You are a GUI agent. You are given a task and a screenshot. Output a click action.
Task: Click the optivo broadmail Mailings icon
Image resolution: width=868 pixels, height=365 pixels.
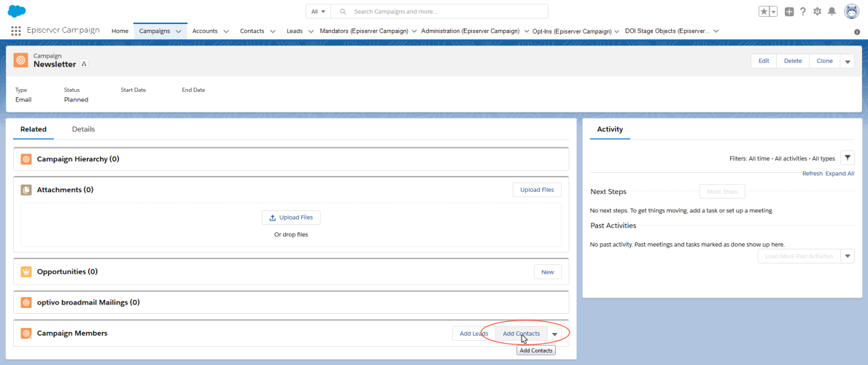click(26, 303)
